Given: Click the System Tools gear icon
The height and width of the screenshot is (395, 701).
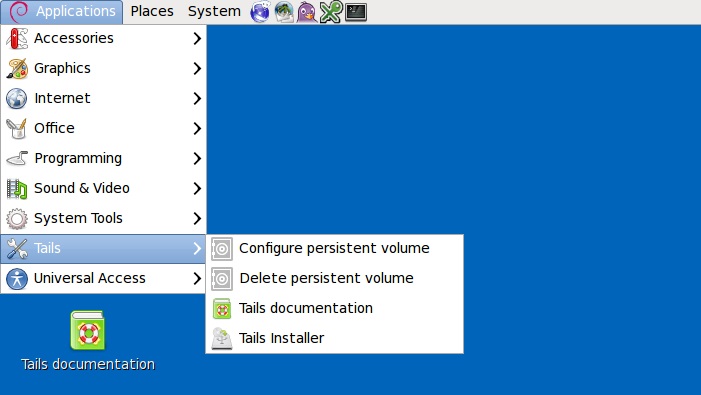Looking at the screenshot, I should (17, 218).
